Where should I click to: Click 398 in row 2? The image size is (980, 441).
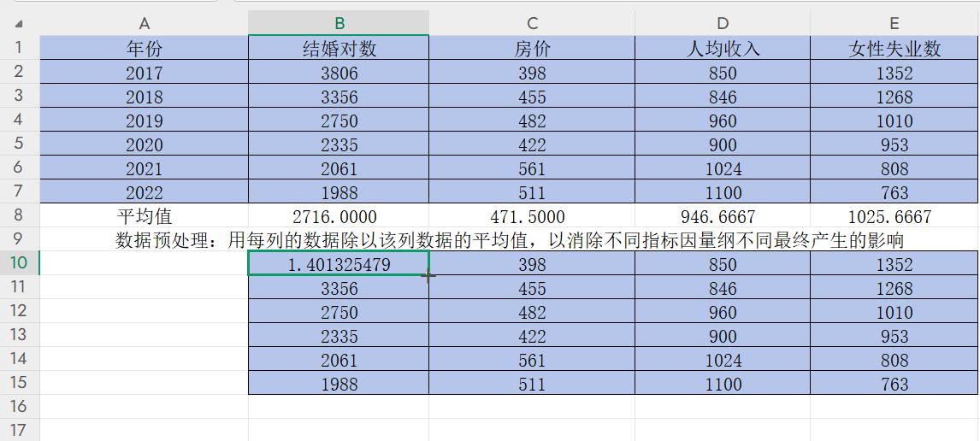(x=532, y=73)
